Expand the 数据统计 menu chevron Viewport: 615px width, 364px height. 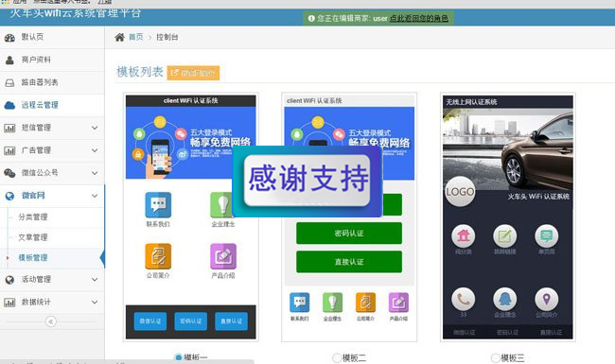pos(95,303)
